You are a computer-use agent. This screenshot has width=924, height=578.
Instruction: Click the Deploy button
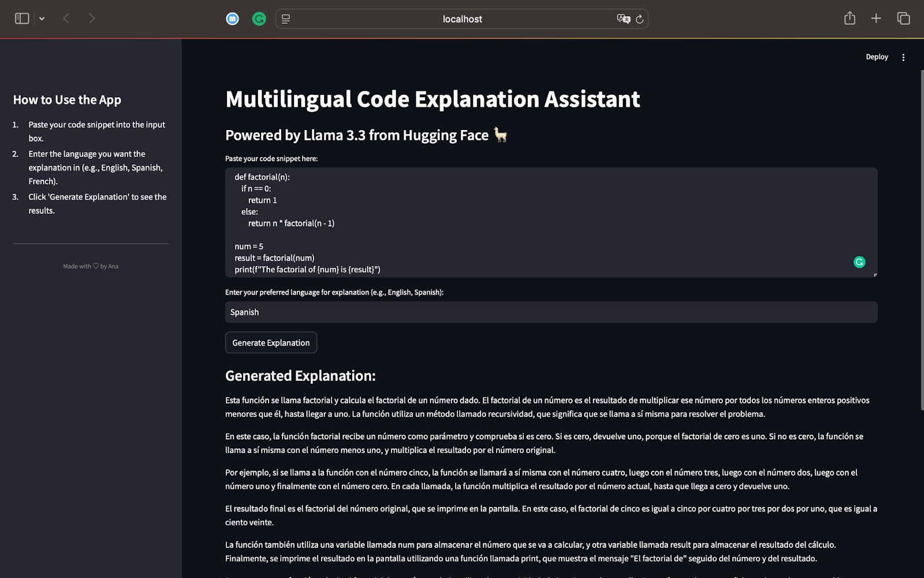click(877, 57)
